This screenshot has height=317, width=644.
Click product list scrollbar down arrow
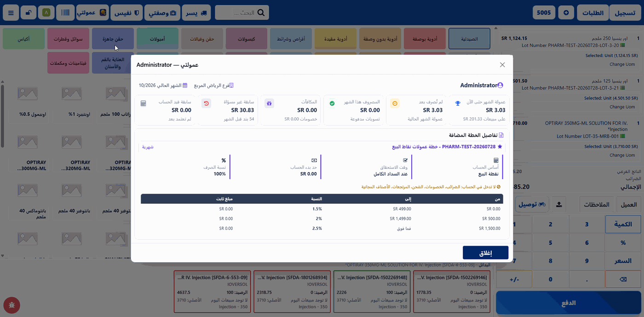click(2, 256)
